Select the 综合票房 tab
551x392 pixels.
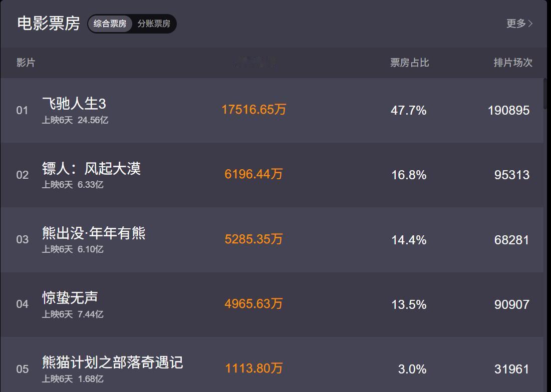pos(109,23)
